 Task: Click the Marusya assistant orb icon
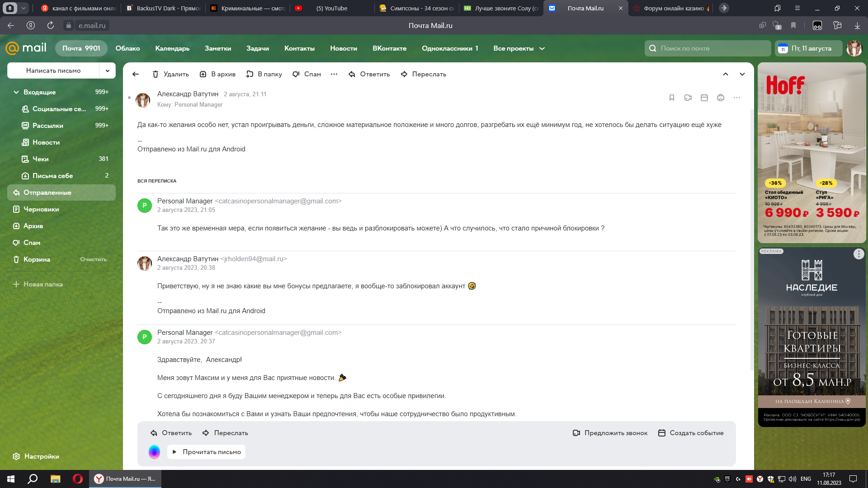click(154, 452)
